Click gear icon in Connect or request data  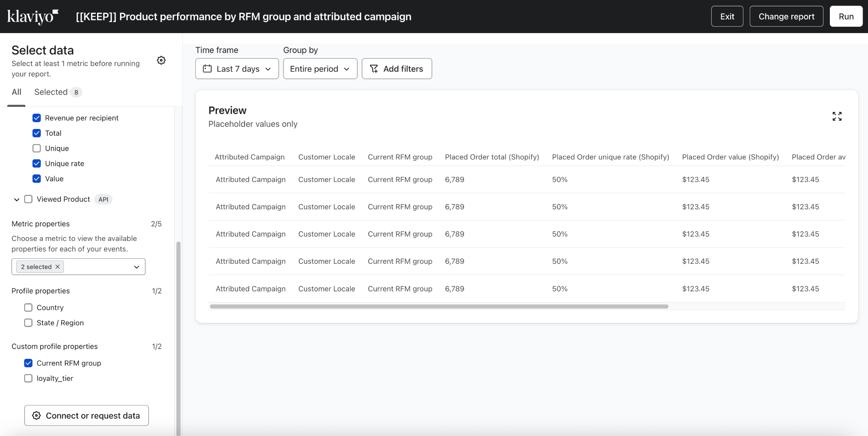tap(37, 416)
